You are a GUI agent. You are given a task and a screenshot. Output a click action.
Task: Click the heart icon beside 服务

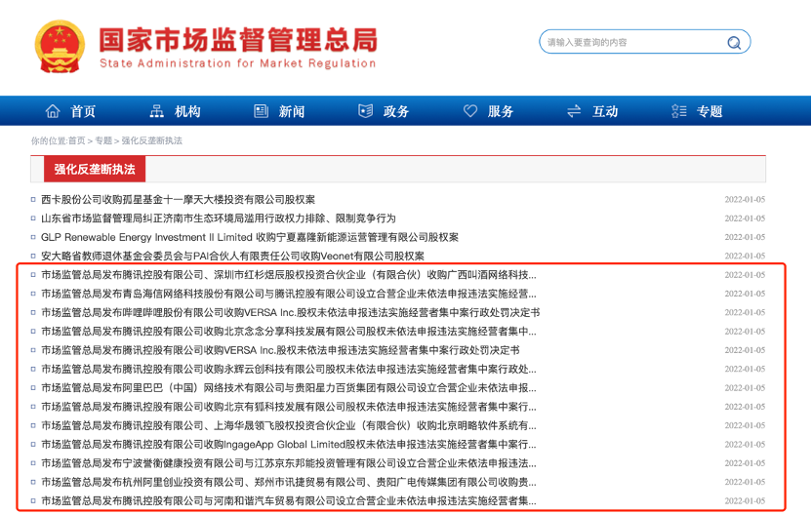(470, 111)
